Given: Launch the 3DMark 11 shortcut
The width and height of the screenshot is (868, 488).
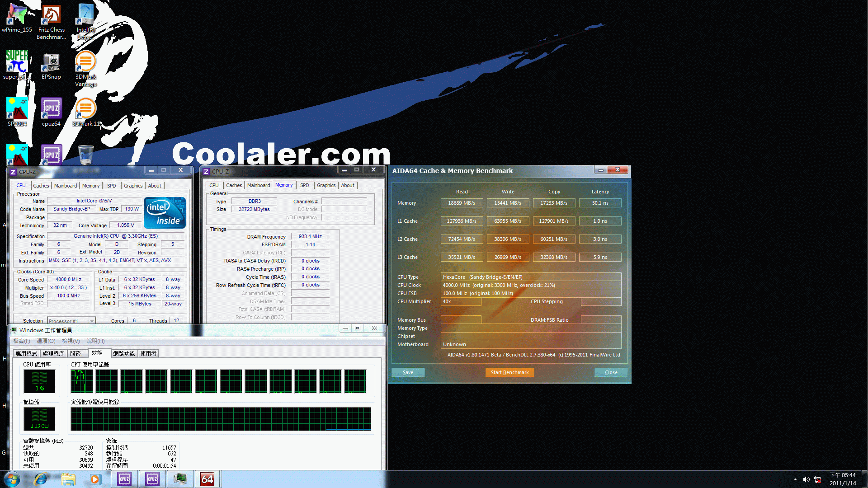Looking at the screenshot, I should (85, 112).
